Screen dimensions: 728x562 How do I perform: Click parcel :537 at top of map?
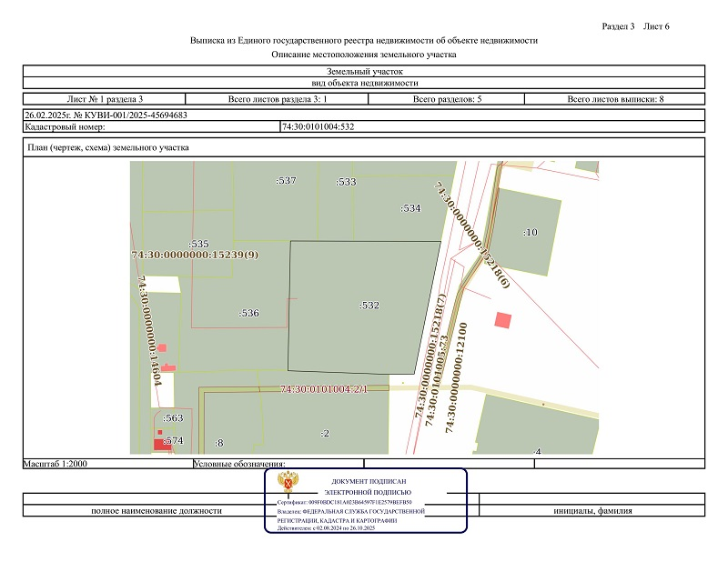(286, 181)
